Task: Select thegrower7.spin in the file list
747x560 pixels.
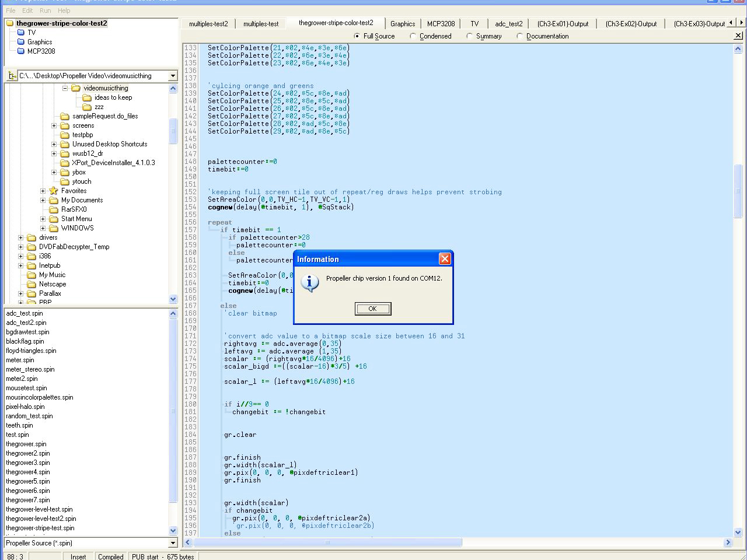Action: (28, 500)
